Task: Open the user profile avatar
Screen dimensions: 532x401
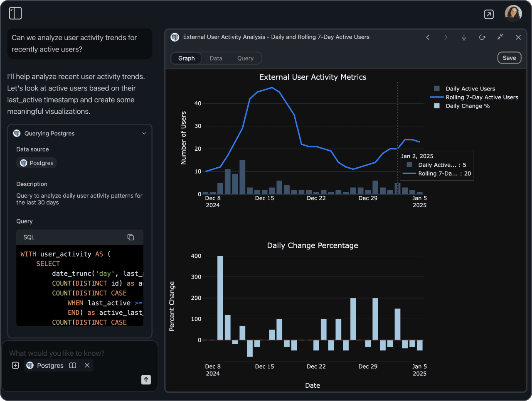Action: (513, 13)
